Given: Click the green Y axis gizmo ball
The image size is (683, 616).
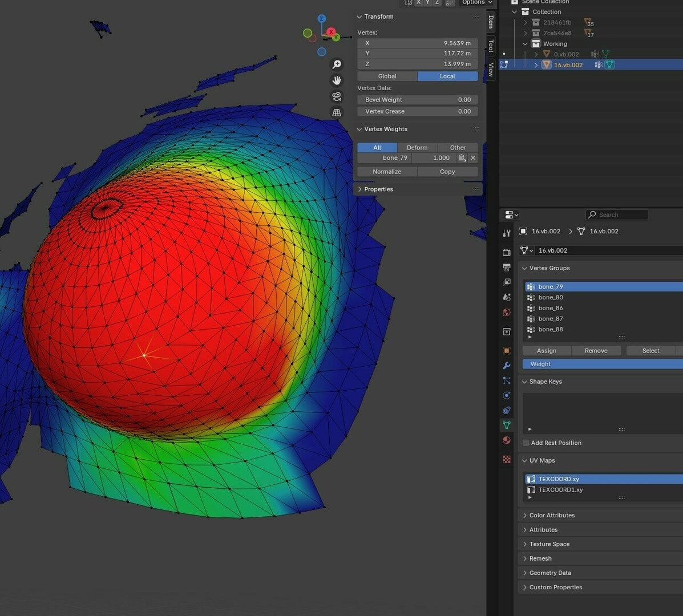Looking at the screenshot, I should pyautogui.click(x=336, y=38).
